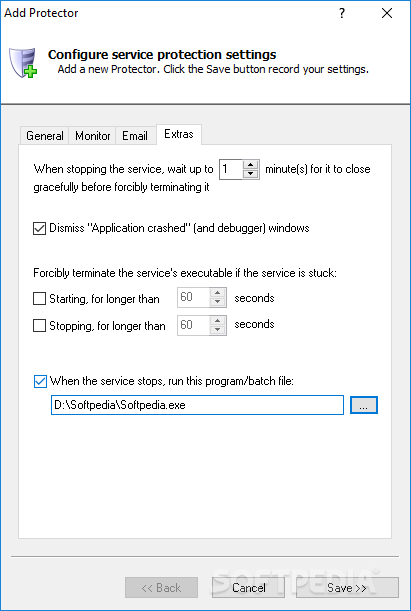
Task: Click the 'Forcibly terminate the service's executable' label
Action: tap(185, 273)
